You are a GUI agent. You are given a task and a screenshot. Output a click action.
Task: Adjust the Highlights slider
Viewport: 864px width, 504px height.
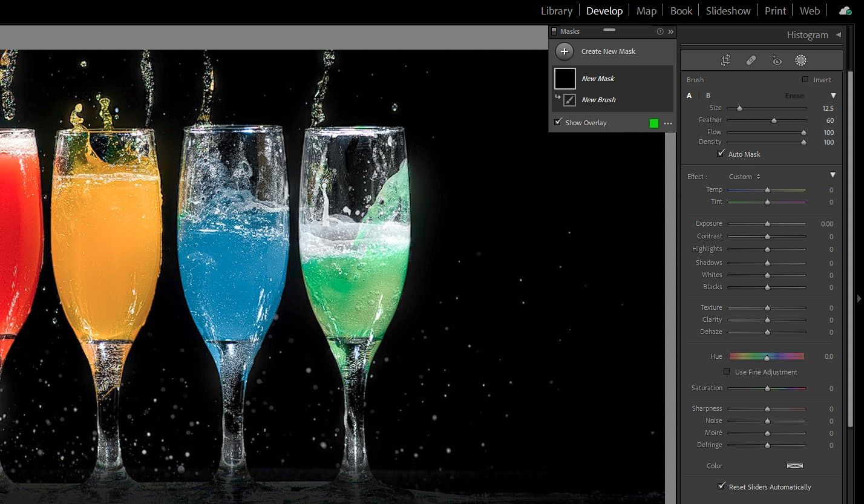point(767,249)
